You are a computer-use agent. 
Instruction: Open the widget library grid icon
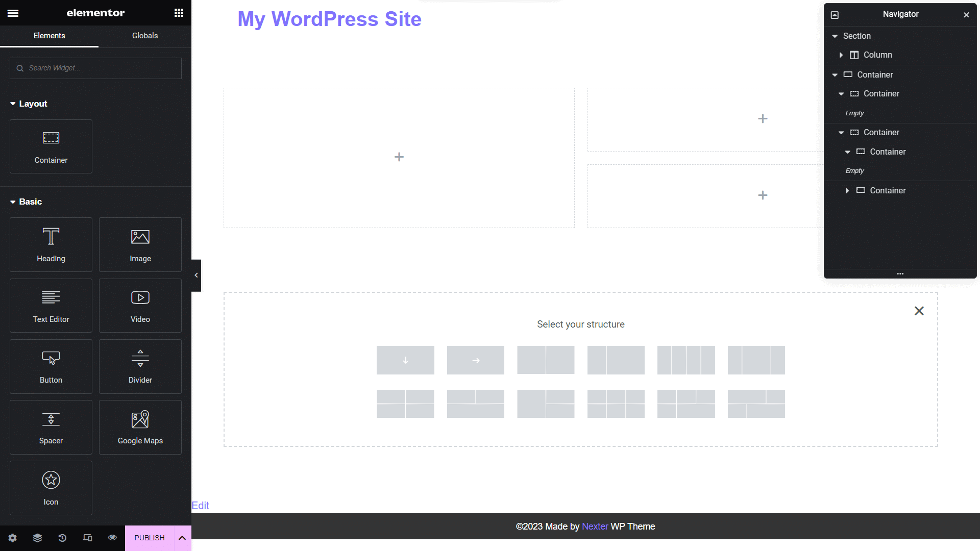178,13
